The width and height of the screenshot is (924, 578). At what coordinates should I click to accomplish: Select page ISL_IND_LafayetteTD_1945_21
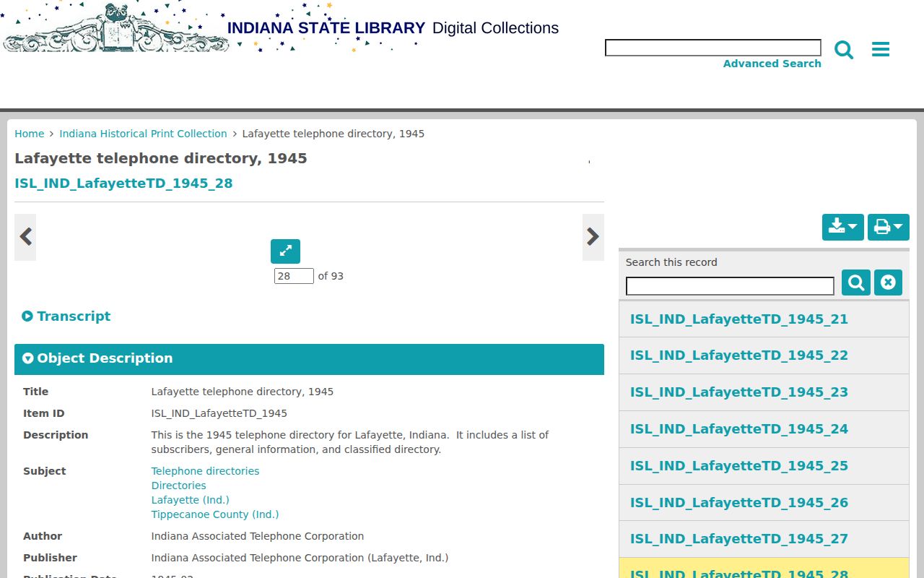764,319
